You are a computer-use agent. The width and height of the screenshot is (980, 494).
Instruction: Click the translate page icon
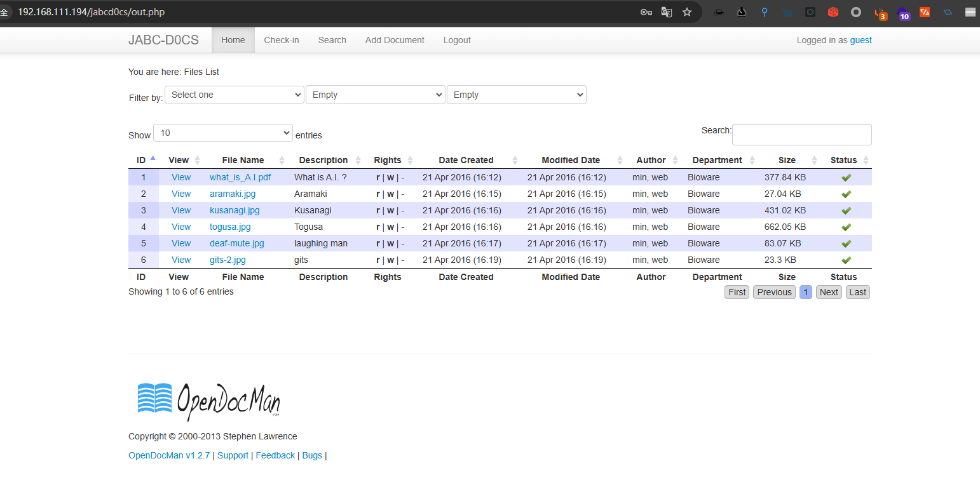(667, 12)
